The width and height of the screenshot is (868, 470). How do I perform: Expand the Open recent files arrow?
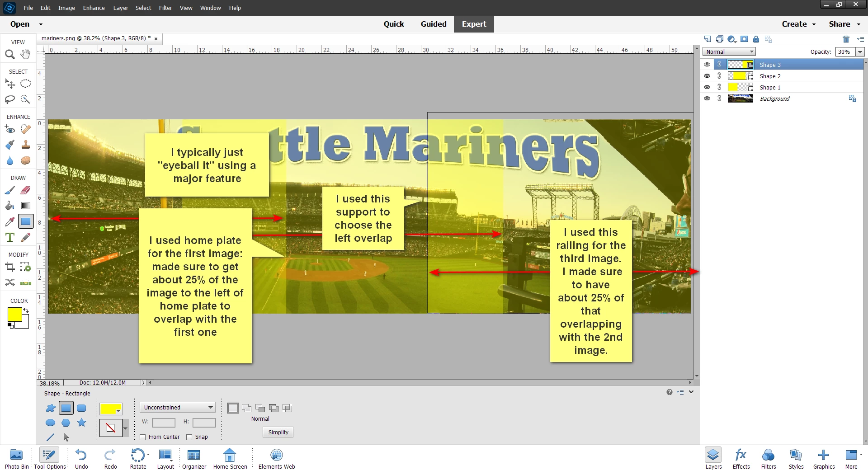click(x=41, y=24)
